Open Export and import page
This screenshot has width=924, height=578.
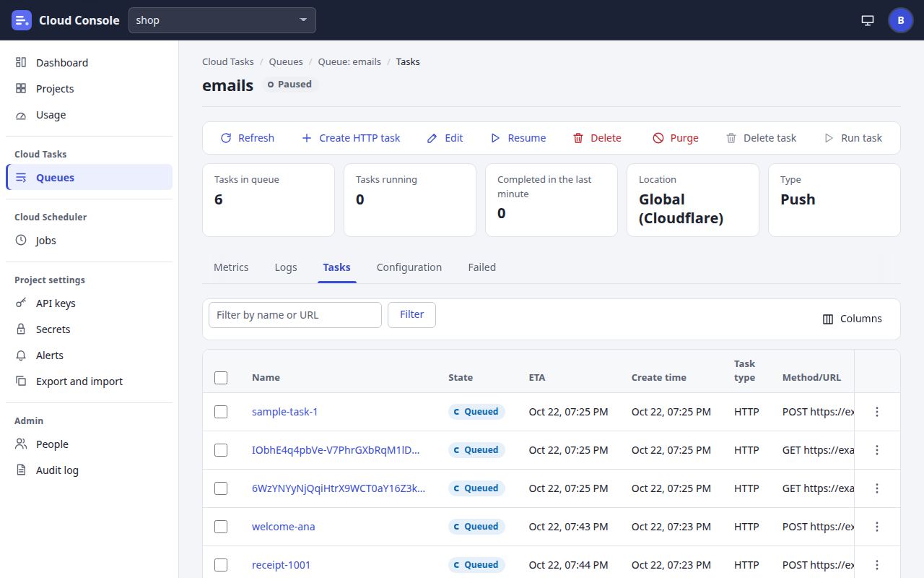pos(89,381)
